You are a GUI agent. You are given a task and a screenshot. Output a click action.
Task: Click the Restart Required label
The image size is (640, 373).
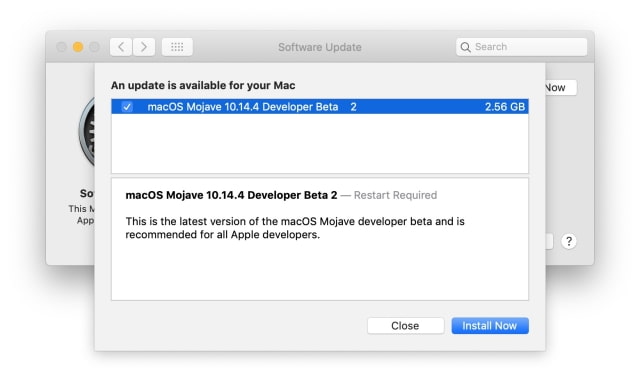(395, 195)
